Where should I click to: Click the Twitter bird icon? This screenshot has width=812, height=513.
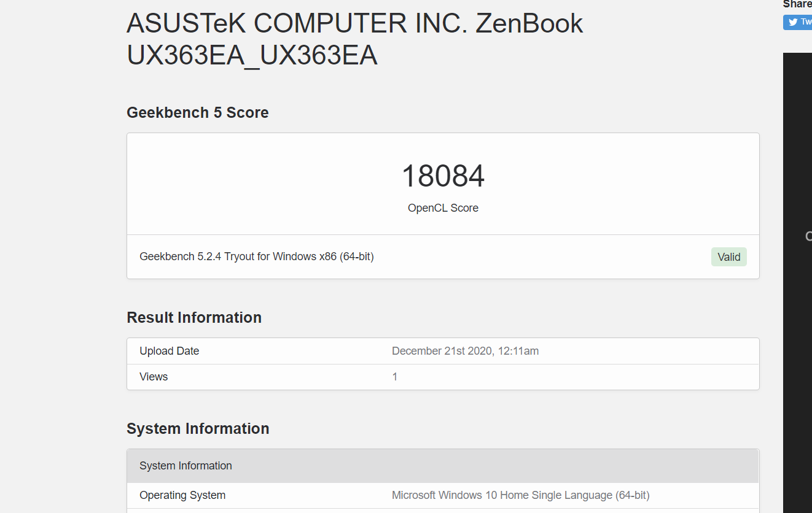coord(792,22)
